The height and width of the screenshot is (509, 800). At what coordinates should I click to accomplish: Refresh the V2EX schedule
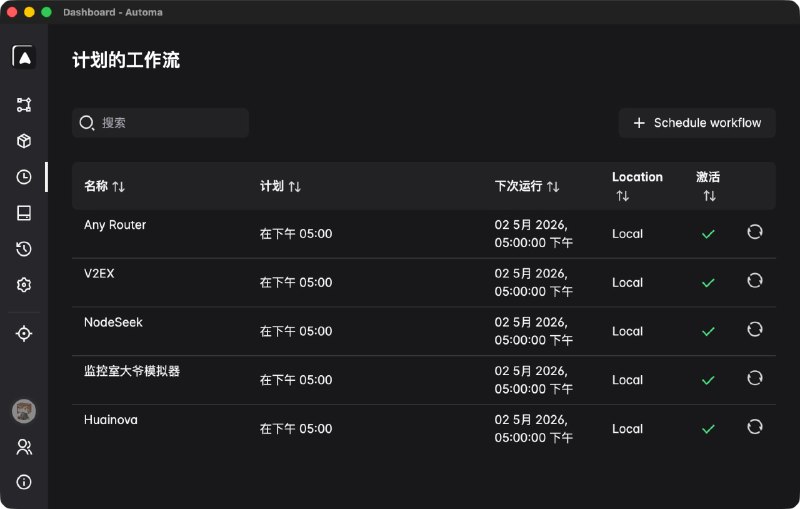point(755,281)
